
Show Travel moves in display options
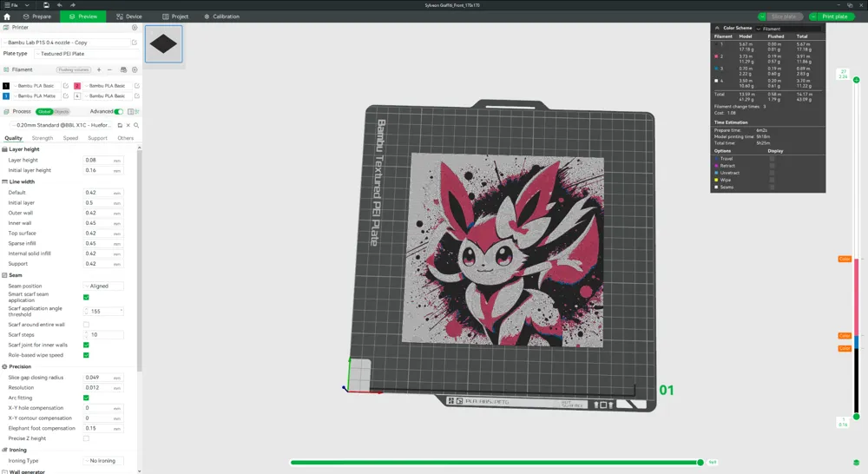tap(772, 158)
